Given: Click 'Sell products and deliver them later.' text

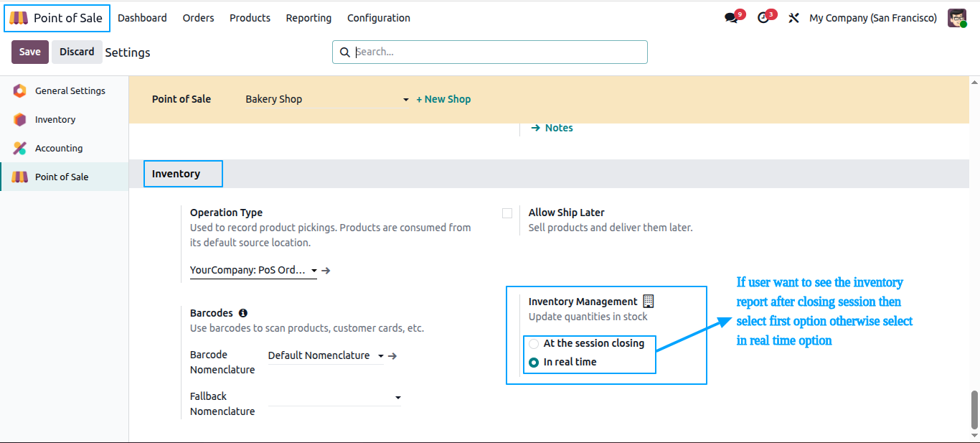Looking at the screenshot, I should click(611, 228).
